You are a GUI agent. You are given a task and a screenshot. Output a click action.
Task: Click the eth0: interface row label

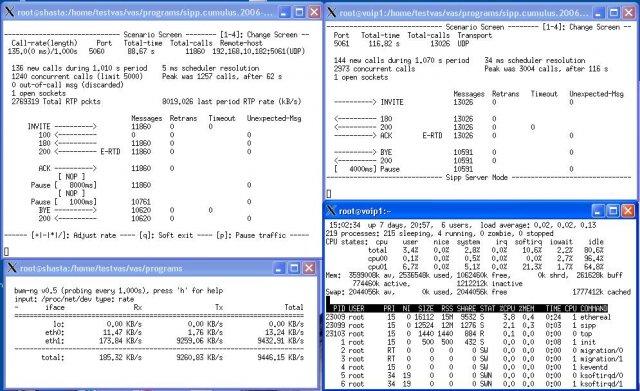(55, 332)
